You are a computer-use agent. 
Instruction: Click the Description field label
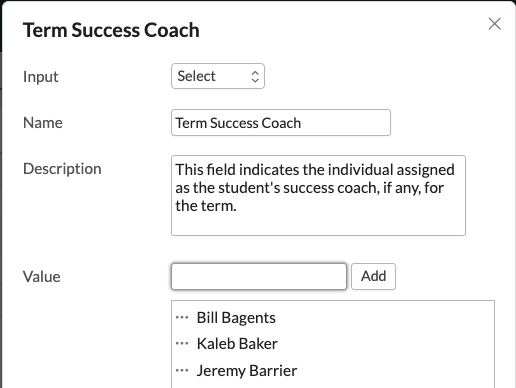click(x=62, y=169)
